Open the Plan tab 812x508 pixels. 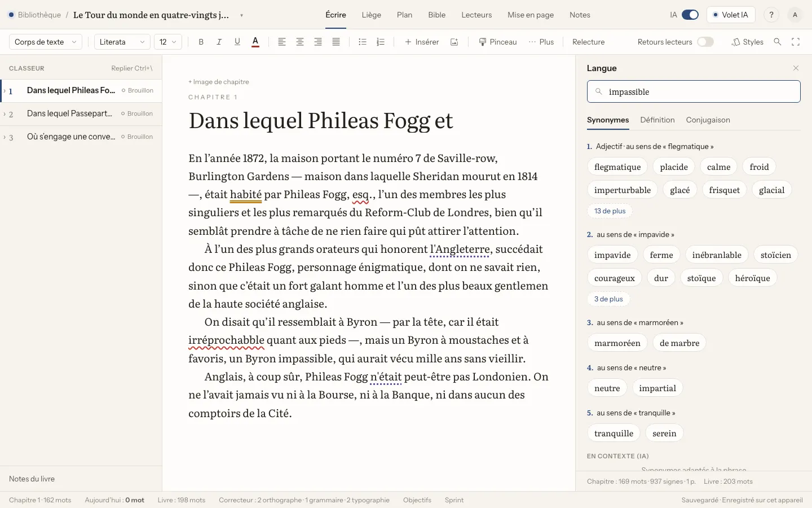tap(404, 15)
